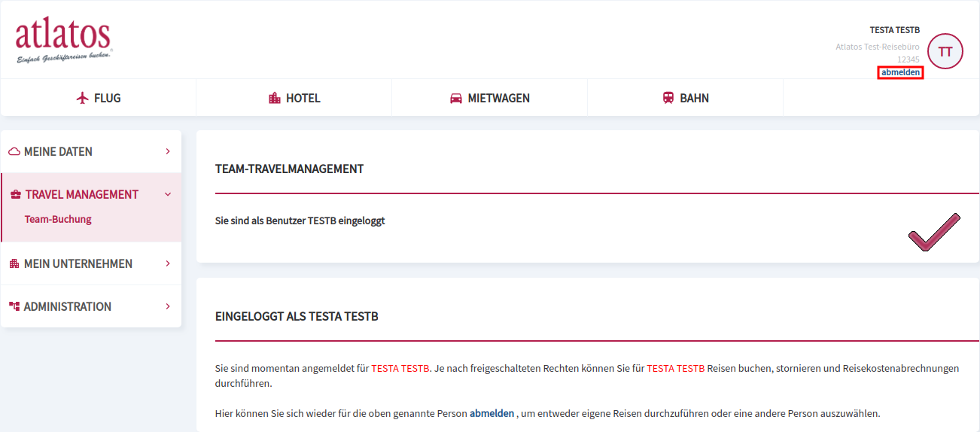Screen dimensions: 980x432
Task: Click the atlatos logo
Action: pyautogui.click(x=63, y=40)
